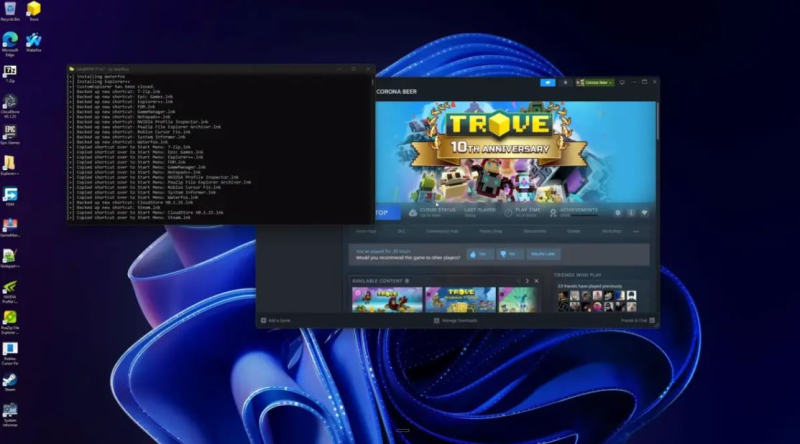Open Manage Downloads in Steam
800x444 pixels.
point(456,320)
